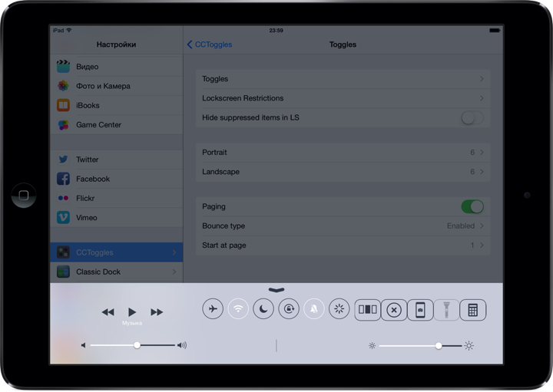Open Bounce type options
The image size is (553, 392).
pos(343,226)
